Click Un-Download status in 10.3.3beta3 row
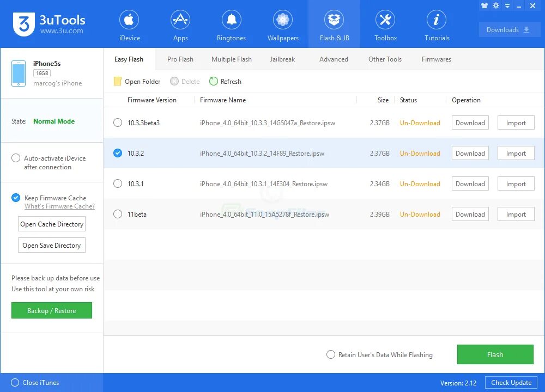The width and height of the screenshot is (545, 392). tap(420, 123)
